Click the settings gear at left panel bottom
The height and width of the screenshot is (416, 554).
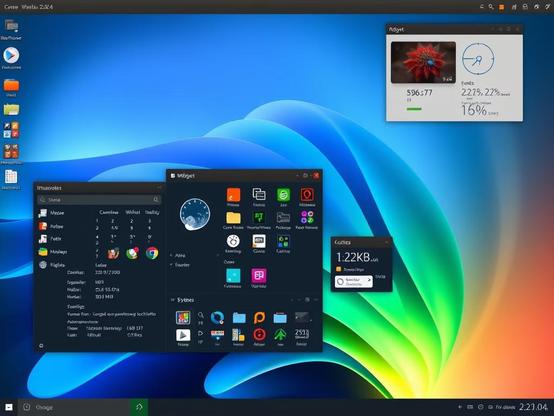click(41, 345)
